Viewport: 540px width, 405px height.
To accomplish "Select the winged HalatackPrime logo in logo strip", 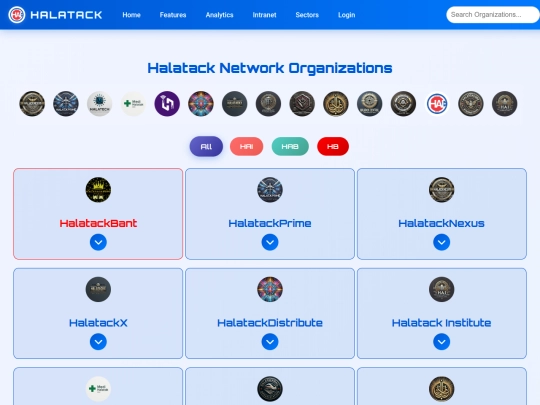I will 66,104.
